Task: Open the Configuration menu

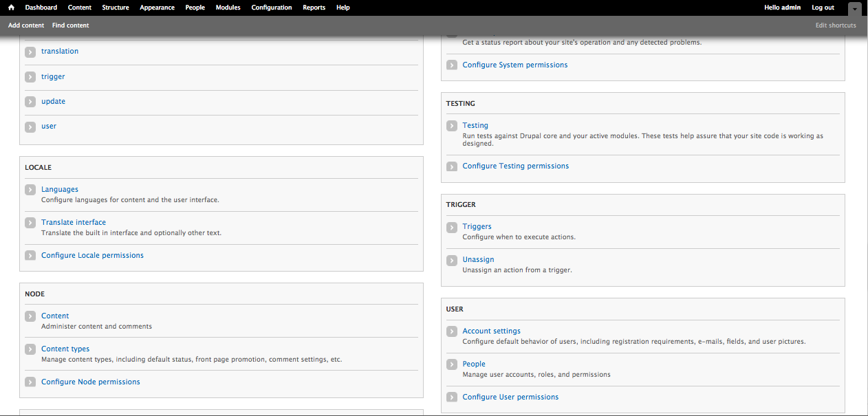Action: click(272, 8)
